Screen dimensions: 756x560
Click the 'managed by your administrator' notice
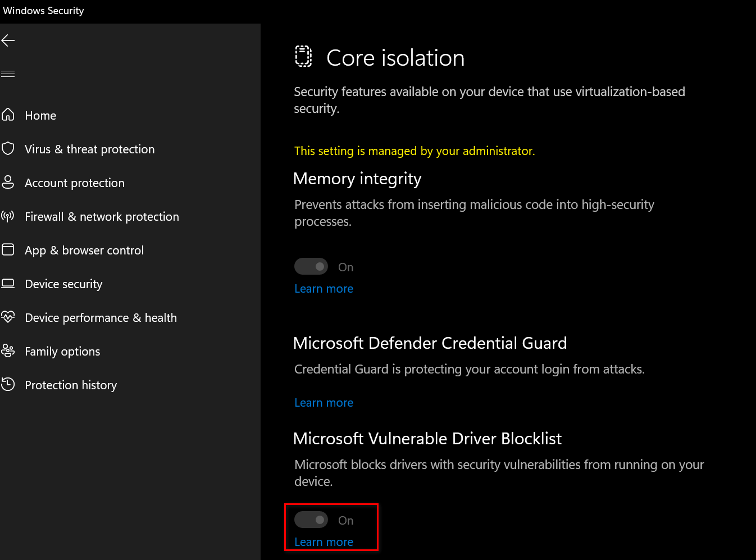click(415, 151)
